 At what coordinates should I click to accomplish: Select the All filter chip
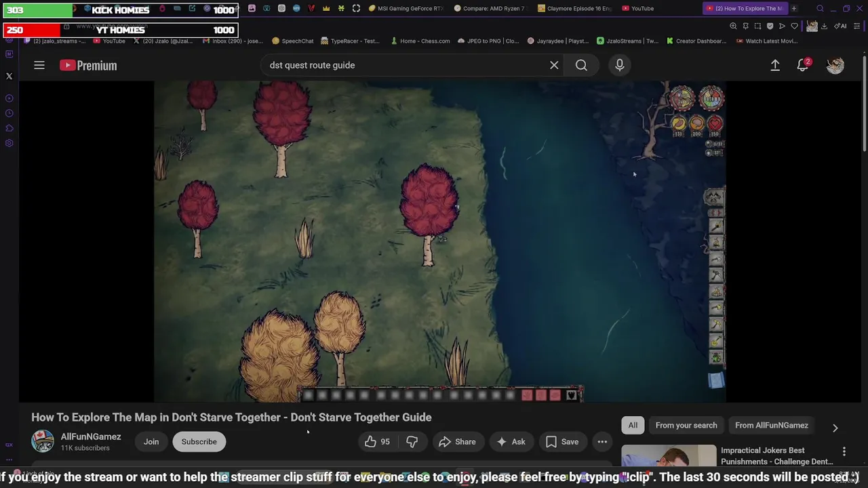pyautogui.click(x=633, y=426)
